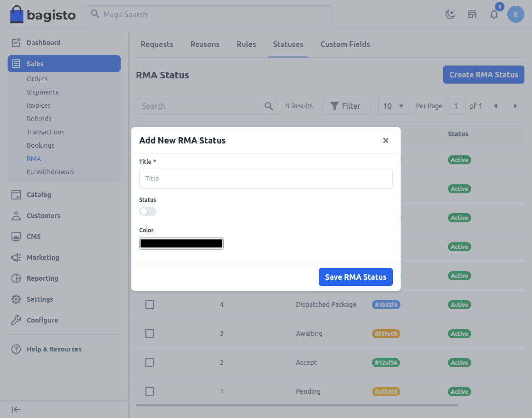The width and height of the screenshot is (532, 418).
Task: Check the Awaiting row checkbox
Action: click(150, 333)
